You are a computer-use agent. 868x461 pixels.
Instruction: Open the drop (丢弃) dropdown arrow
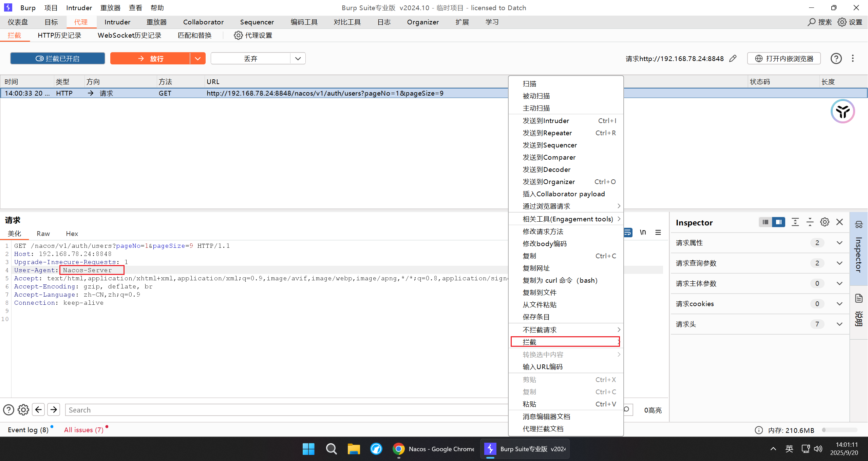(298, 58)
